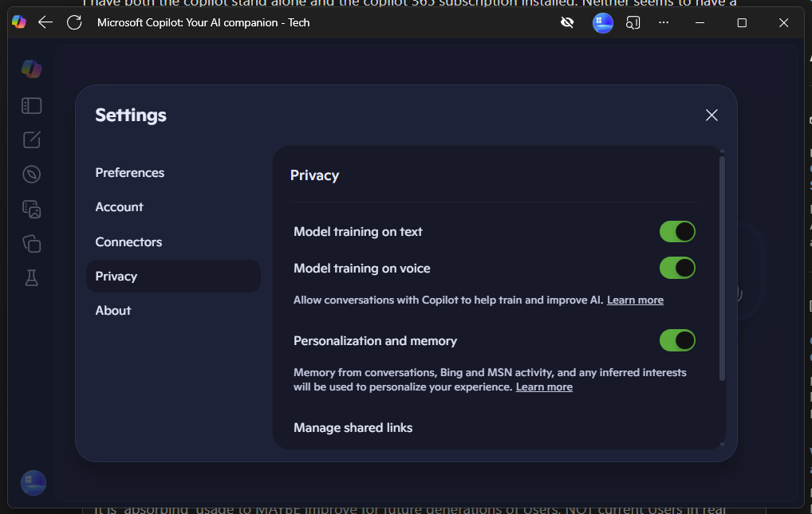
Task: Minimize the Copilot window
Action: 700,23
